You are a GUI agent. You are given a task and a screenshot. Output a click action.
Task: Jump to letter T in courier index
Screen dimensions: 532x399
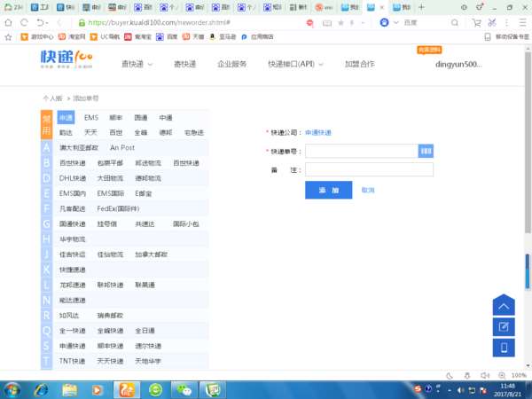click(46, 361)
